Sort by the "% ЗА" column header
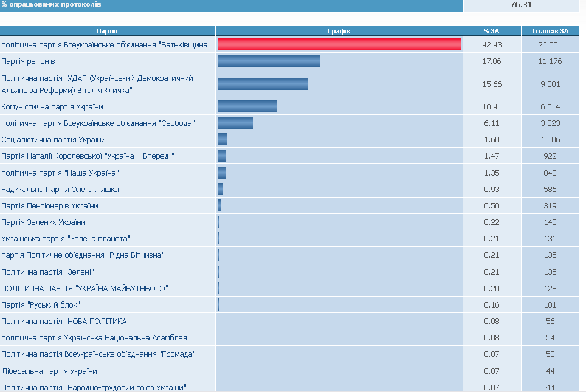The image size is (586, 392). (492, 31)
